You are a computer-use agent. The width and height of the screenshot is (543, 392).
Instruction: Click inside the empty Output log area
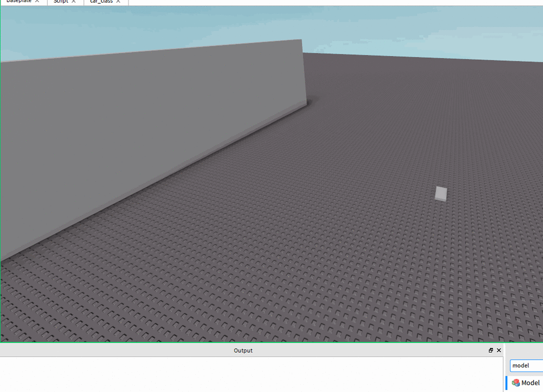[241, 372]
